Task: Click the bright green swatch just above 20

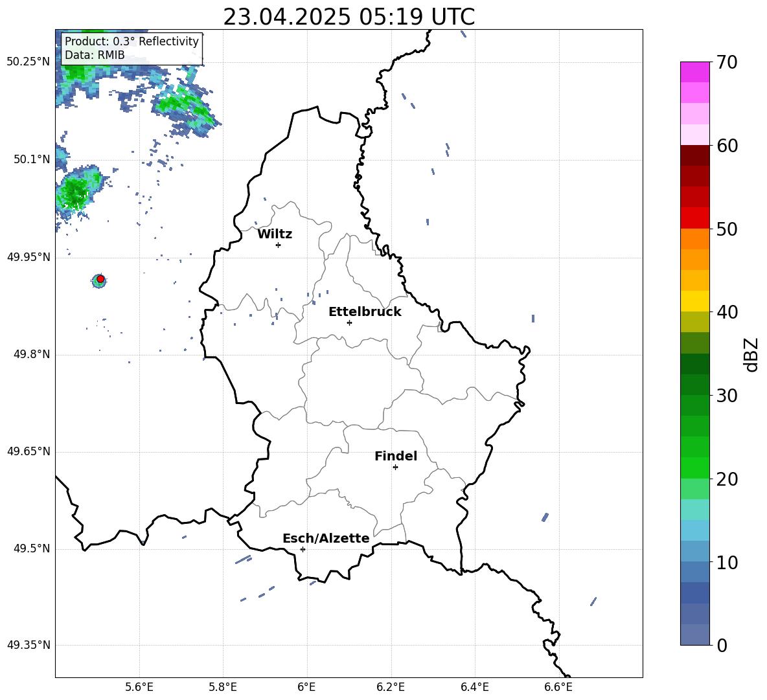Action: (694, 468)
